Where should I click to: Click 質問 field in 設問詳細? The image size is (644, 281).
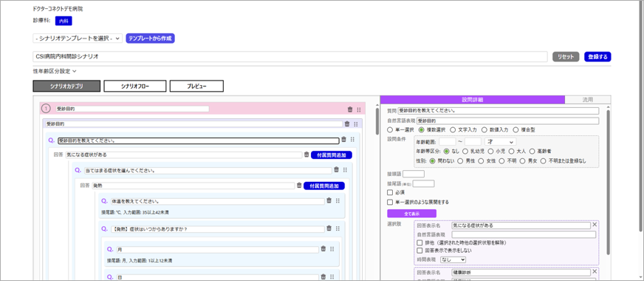499,111
